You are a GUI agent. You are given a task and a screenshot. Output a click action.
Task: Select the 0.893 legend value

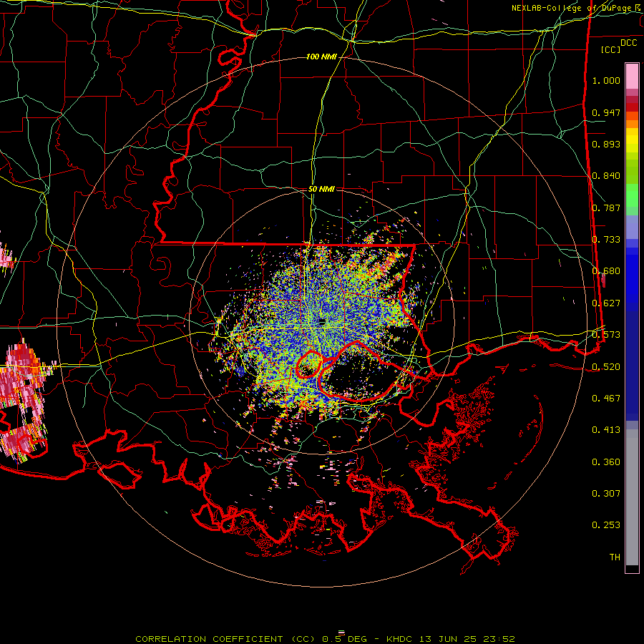[x=606, y=144]
